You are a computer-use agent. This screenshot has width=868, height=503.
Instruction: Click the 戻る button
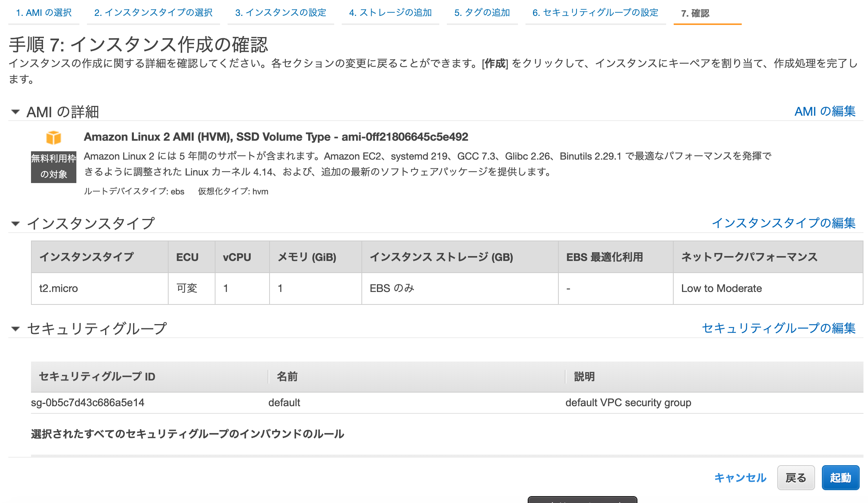tap(796, 478)
